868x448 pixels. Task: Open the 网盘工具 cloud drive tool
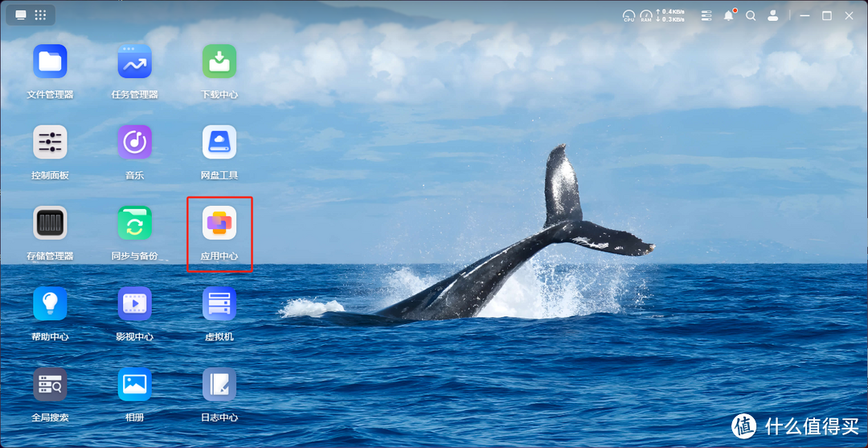coord(219,142)
